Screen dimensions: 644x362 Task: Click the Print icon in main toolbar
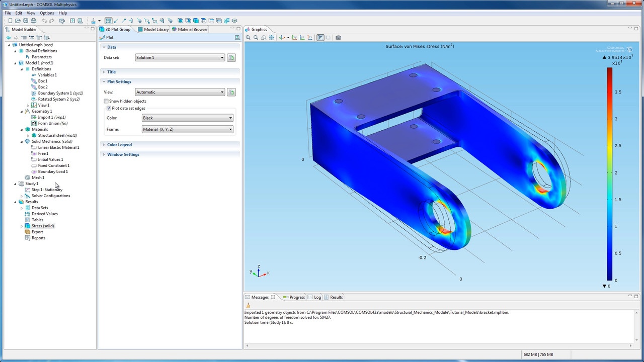(x=33, y=21)
